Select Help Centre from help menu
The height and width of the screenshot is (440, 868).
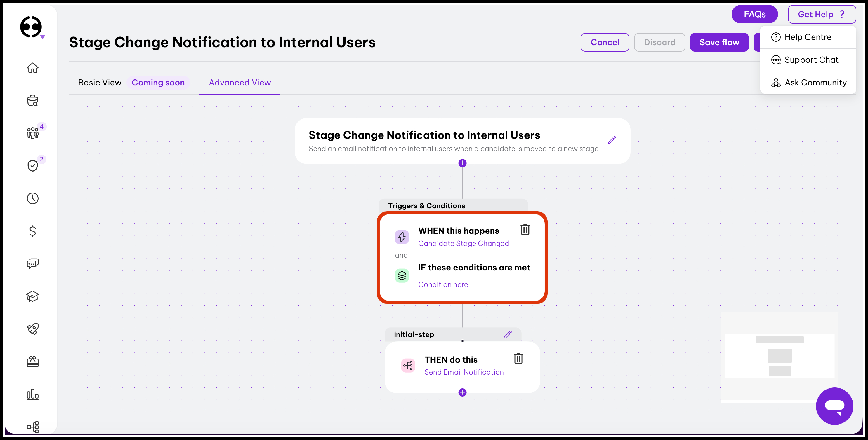coord(808,37)
